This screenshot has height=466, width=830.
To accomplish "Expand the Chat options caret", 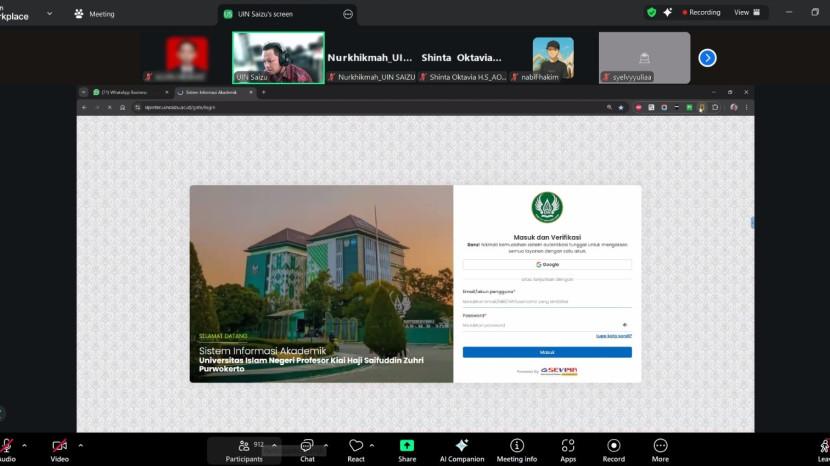I will (324, 445).
